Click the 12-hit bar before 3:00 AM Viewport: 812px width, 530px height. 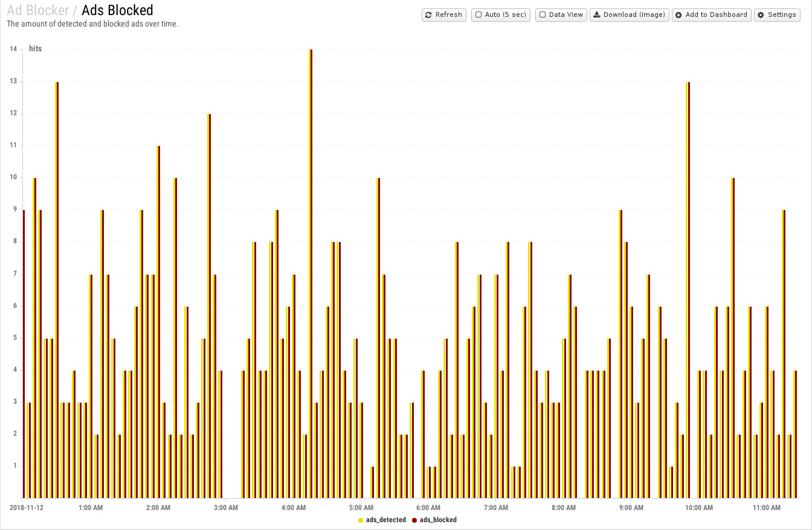(x=209, y=306)
